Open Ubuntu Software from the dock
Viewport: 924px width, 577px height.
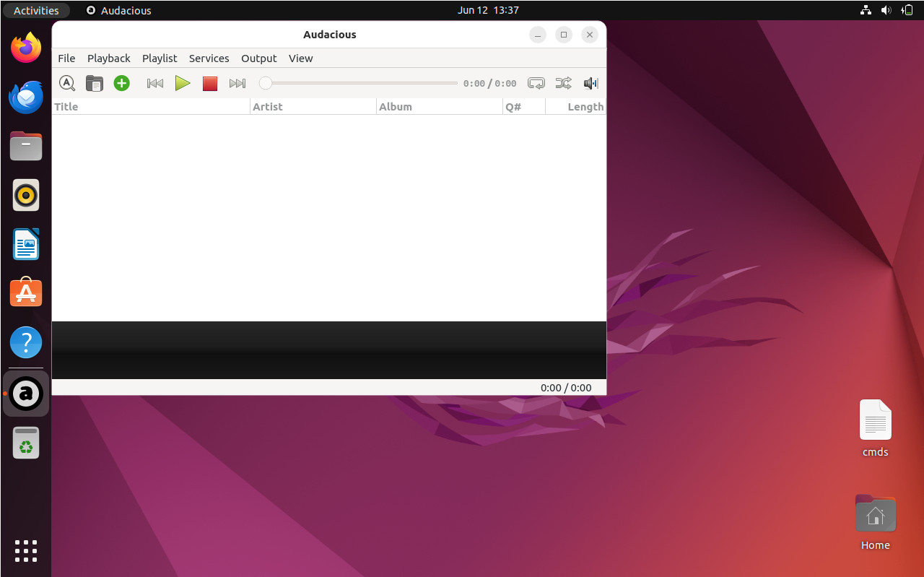[x=26, y=293]
